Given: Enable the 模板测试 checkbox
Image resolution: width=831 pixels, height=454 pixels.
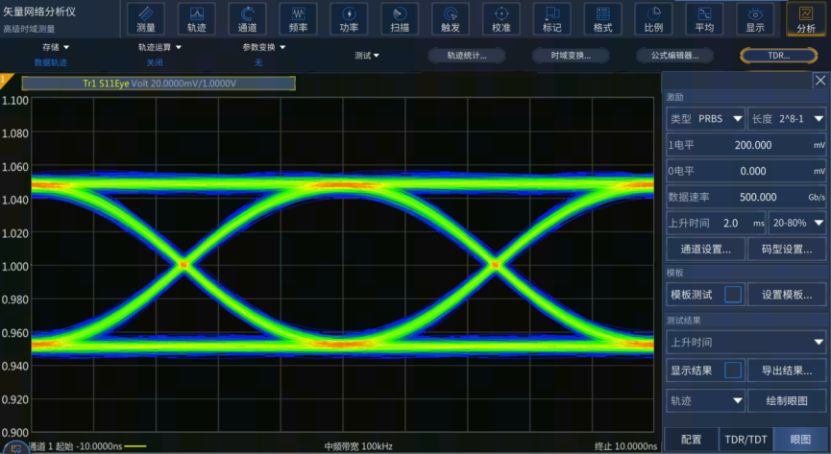Looking at the screenshot, I should (733, 295).
